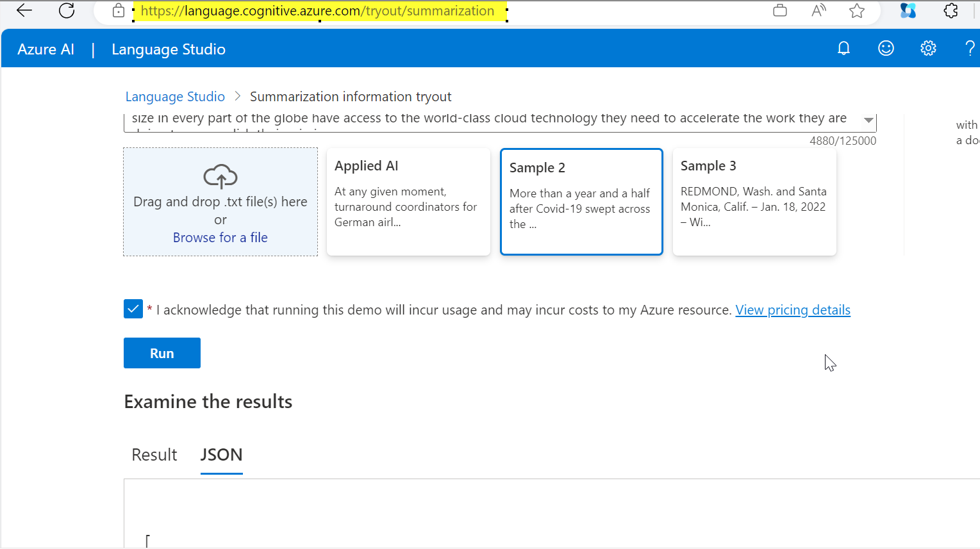980x549 pixels.
Task: Click the Run button
Action: click(162, 353)
